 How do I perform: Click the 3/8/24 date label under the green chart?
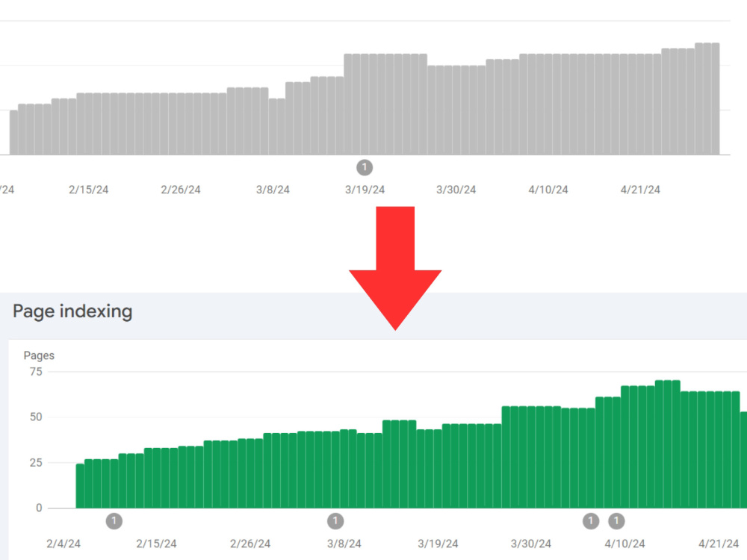(344, 544)
